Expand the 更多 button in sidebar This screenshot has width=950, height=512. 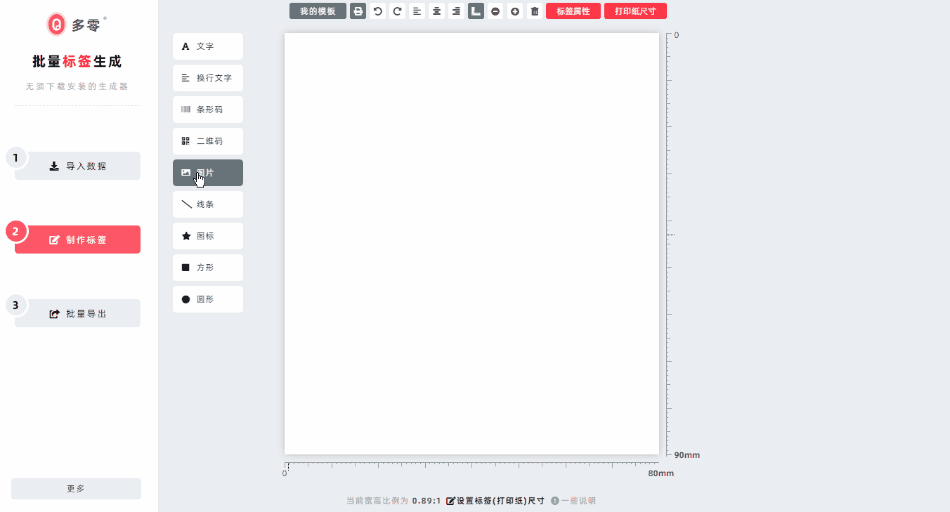[x=76, y=489]
